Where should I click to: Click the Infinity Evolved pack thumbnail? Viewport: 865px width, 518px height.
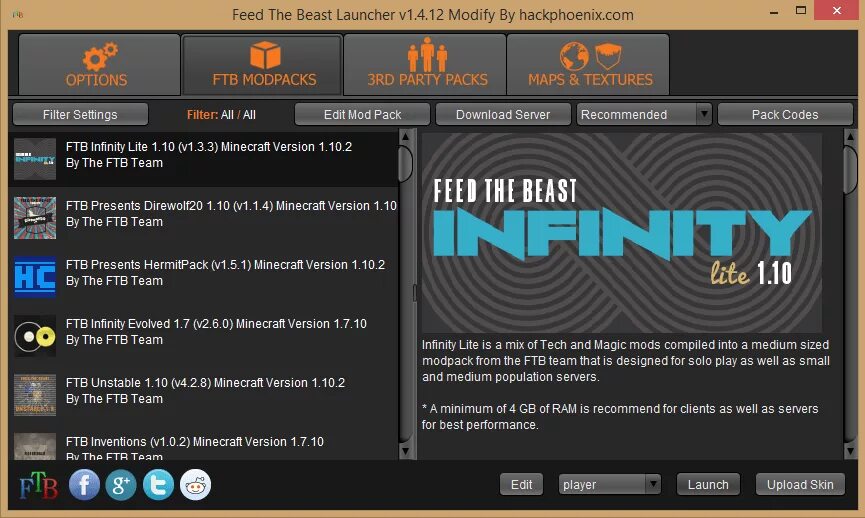[35, 336]
